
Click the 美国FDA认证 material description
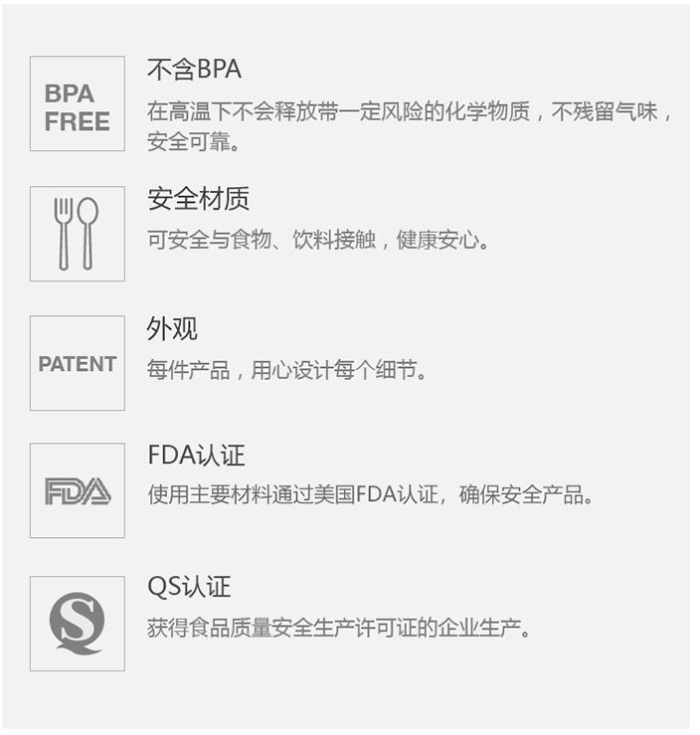tap(371, 494)
